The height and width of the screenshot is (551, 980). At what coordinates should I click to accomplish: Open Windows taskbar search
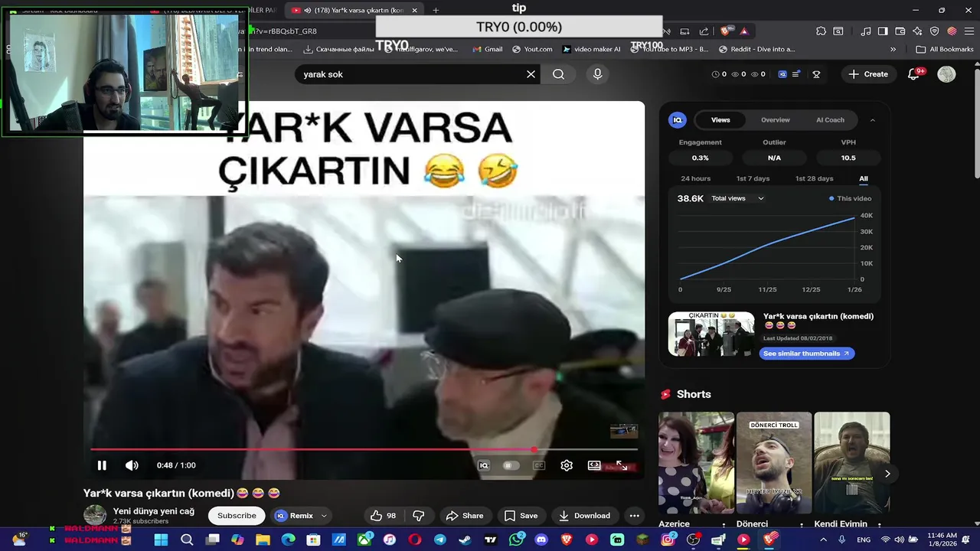pyautogui.click(x=187, y=540)
